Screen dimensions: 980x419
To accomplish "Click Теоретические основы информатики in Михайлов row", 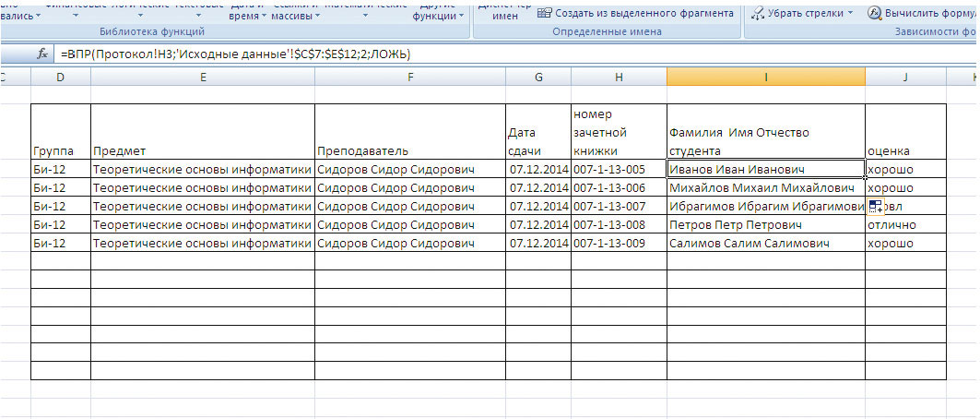I will click(x=203, y=187).
